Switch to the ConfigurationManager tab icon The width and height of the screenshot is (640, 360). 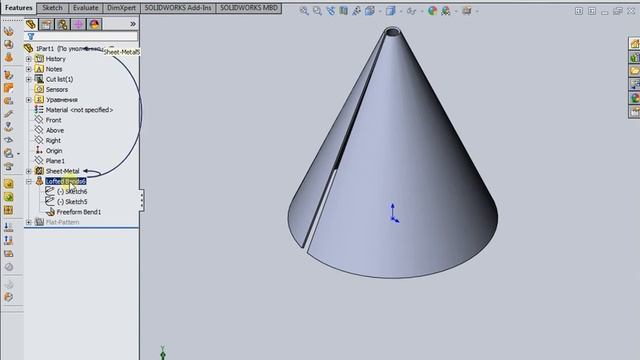(x=62, y=24)
